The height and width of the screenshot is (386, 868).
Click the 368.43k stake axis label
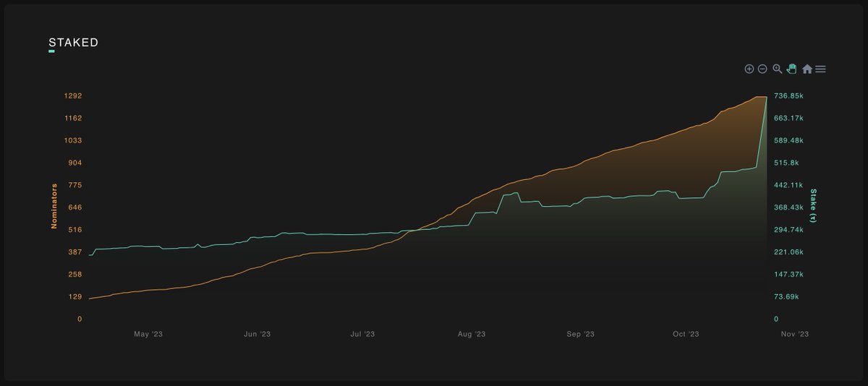click(788, 207)
